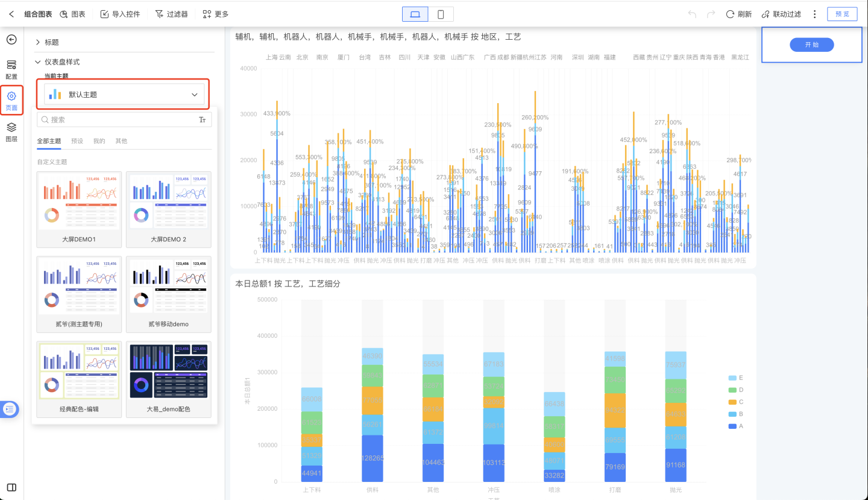Click the font size icon in search box

[203, 120]
